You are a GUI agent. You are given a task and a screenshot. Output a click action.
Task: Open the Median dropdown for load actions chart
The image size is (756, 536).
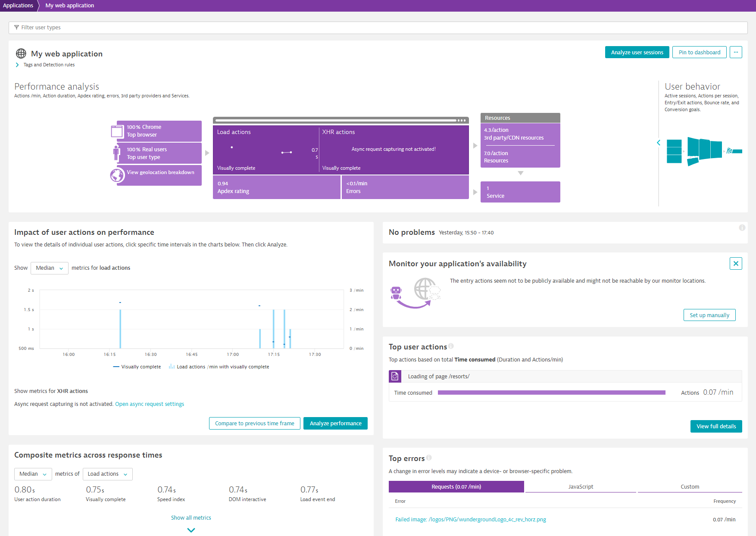[x=50, y=268]
